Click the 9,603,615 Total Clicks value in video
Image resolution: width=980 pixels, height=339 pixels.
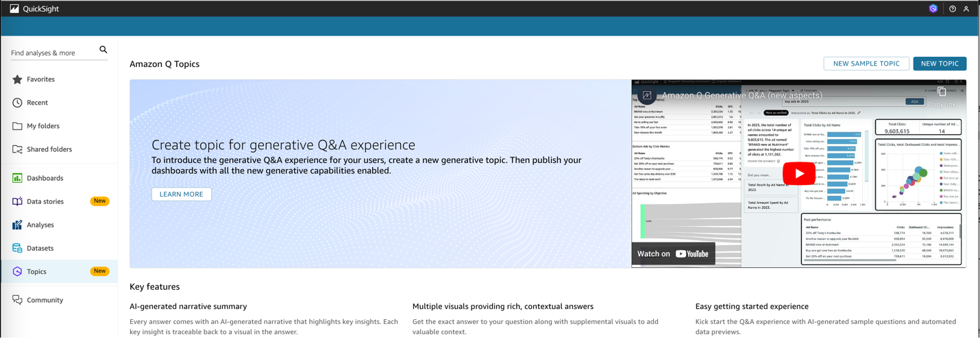pos(897,131)
